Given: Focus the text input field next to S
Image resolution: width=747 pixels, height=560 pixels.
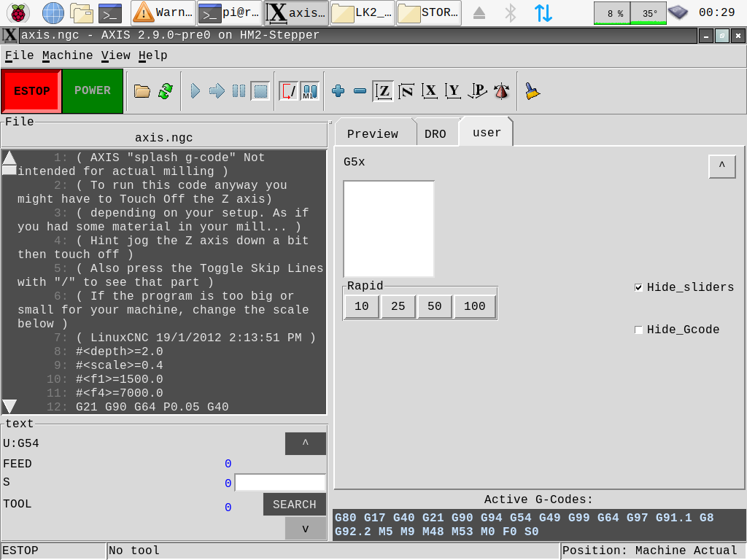Looking at the screenshot, I should pyautogui.click(x=280, y=483).
